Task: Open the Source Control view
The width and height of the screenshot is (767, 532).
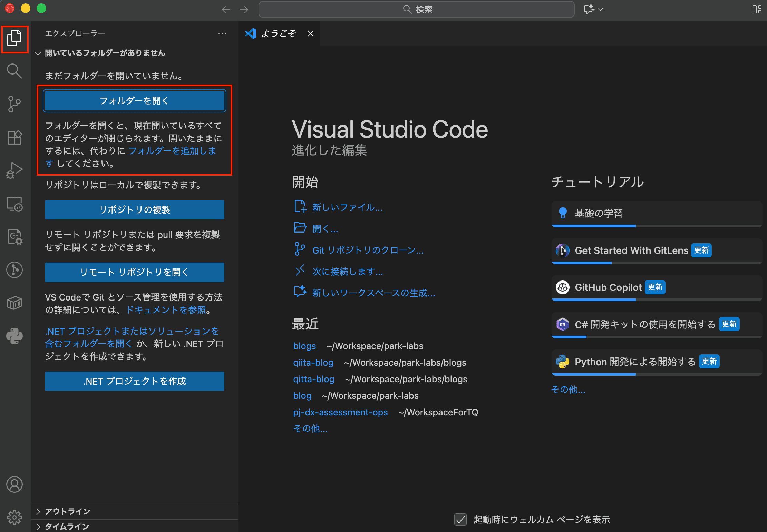Action: pos(14,104)
